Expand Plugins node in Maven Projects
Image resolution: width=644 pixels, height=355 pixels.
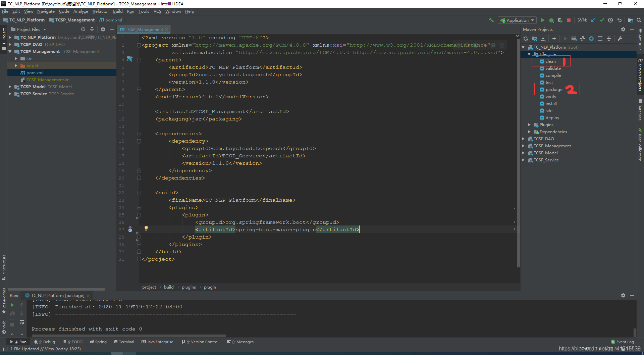click(529, 124)
